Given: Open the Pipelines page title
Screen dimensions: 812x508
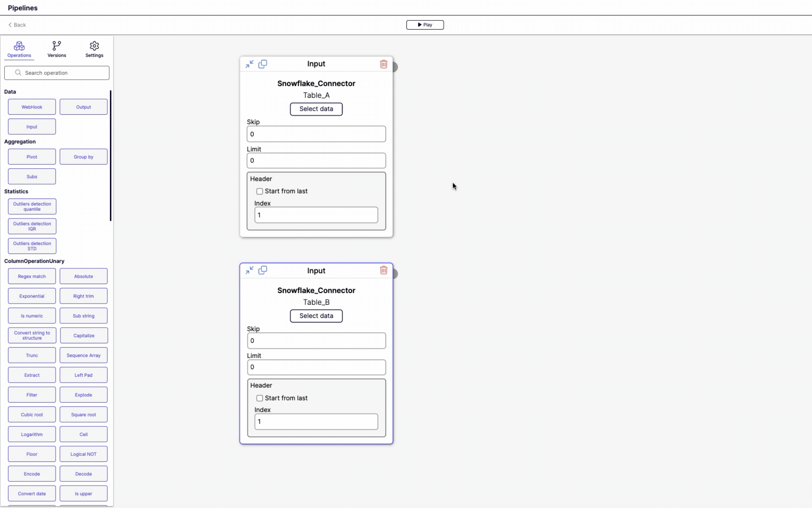Looking at the screenshot, I should (23, 8).
